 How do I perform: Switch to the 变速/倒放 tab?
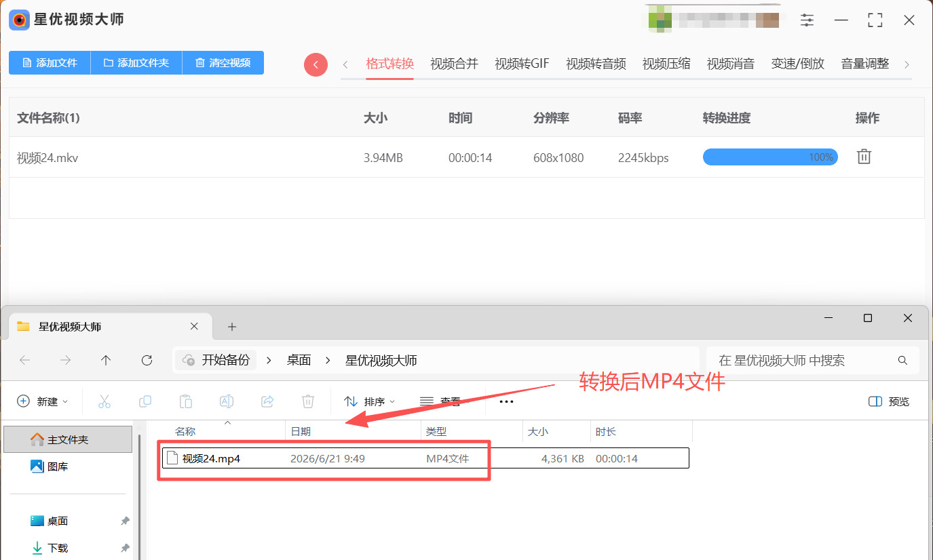pos(798,64)
